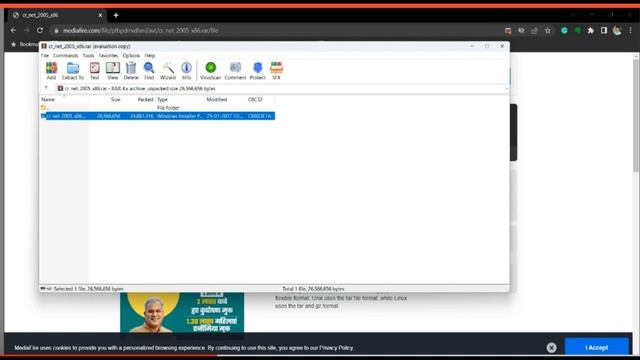Sort by the Name column header
The image size is (640, 360).
48,100
